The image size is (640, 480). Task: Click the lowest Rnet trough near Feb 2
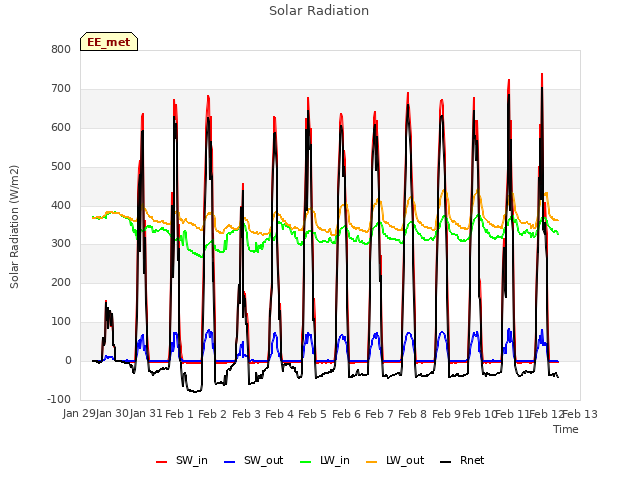pos(195,391)
